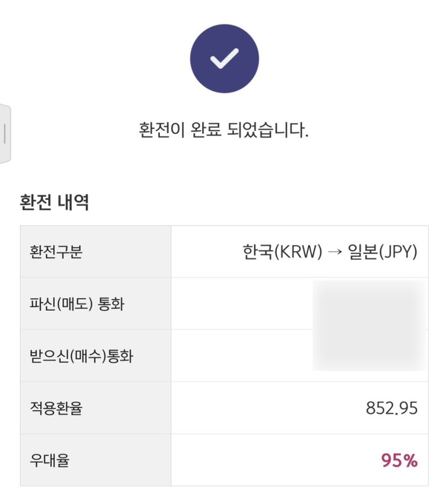Click the checkmark completion icon

point(224,59)
